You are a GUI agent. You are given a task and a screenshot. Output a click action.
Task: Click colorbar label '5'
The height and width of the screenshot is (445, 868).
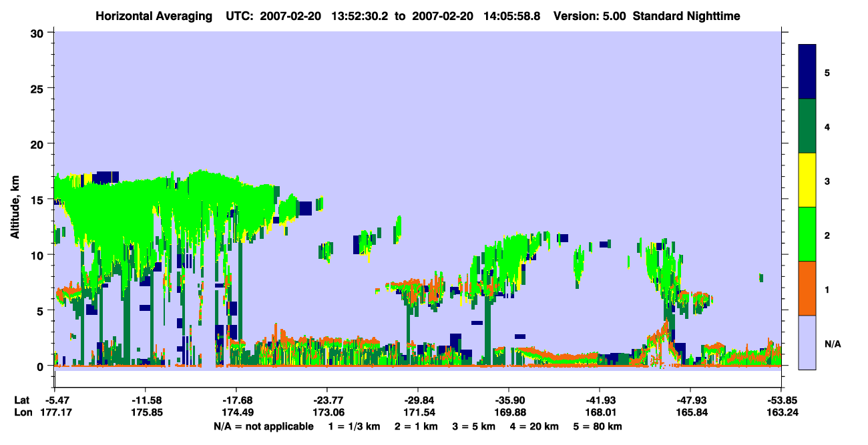(x=827, y=72)
